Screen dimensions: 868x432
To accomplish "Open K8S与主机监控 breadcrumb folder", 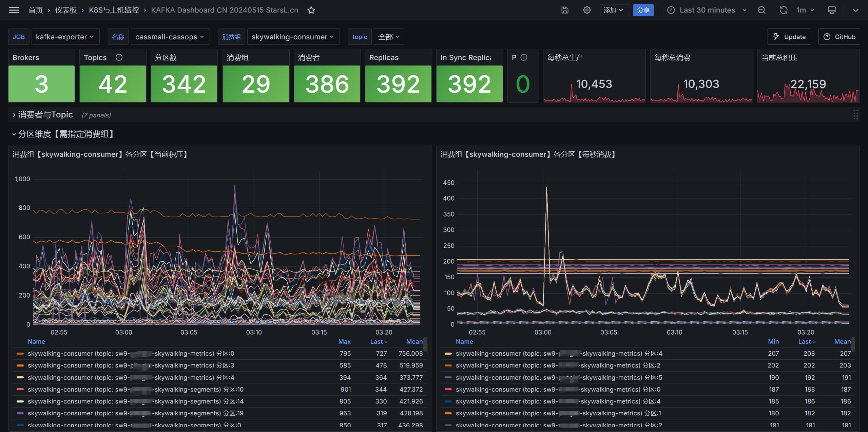I will [114, 10].
